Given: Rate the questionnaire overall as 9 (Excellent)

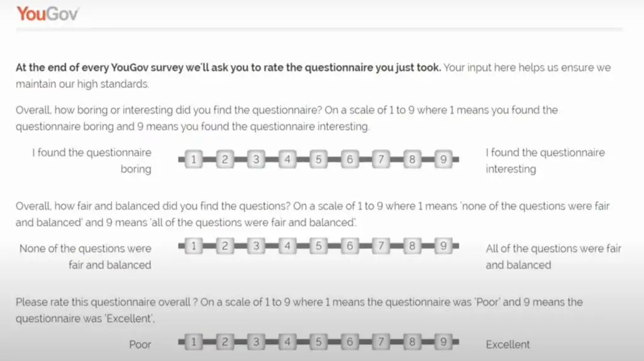Looking at the screenshot, I should [x=443, y=342].
